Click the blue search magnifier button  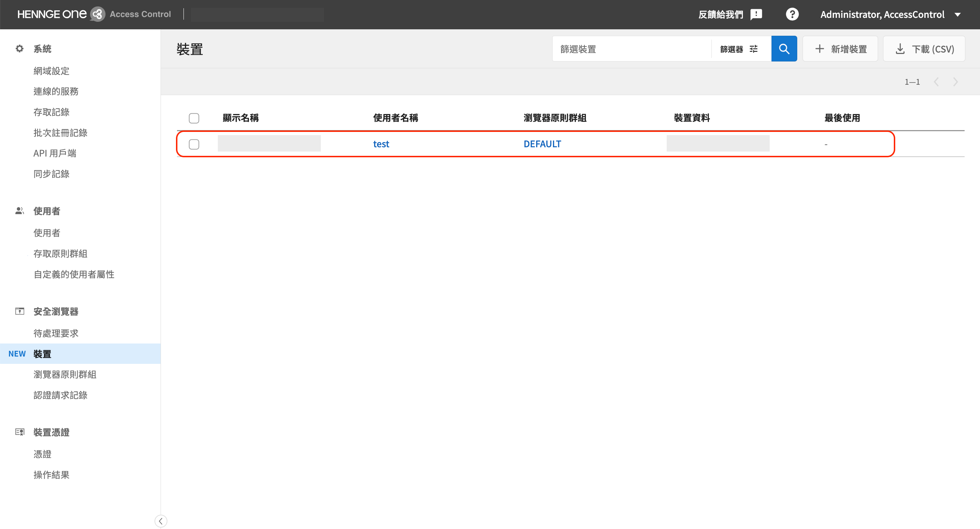tap(784, 49)
